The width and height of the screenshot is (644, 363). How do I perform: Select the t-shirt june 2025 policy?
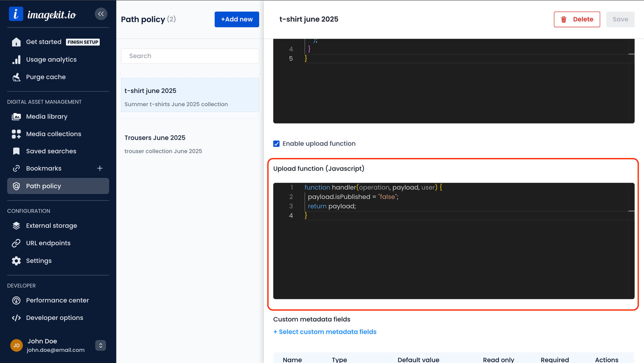click(190, 95)
